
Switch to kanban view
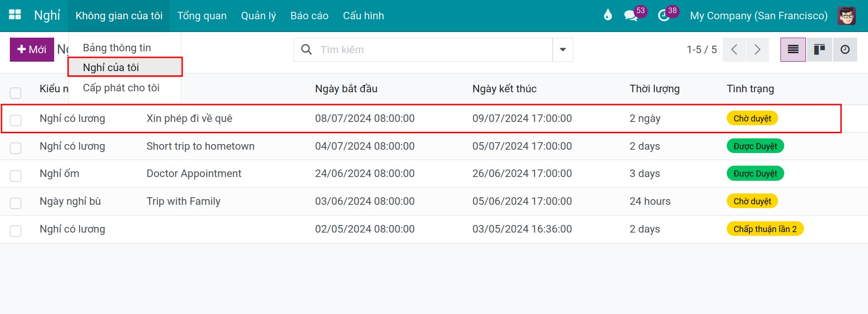click(x=820, y=49)
